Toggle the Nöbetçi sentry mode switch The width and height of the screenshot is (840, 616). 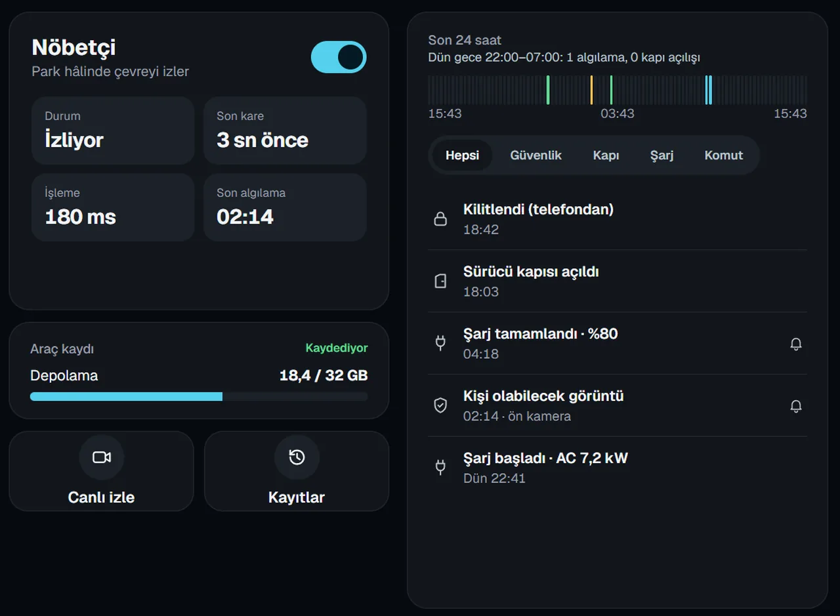[x=339, y=57]
